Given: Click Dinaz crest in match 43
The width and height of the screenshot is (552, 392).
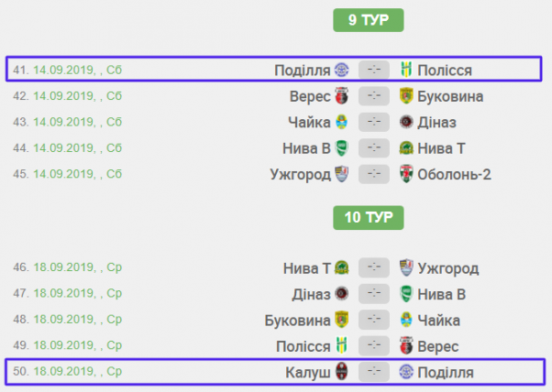Looking at the screenshot, I should click(406, 122).
